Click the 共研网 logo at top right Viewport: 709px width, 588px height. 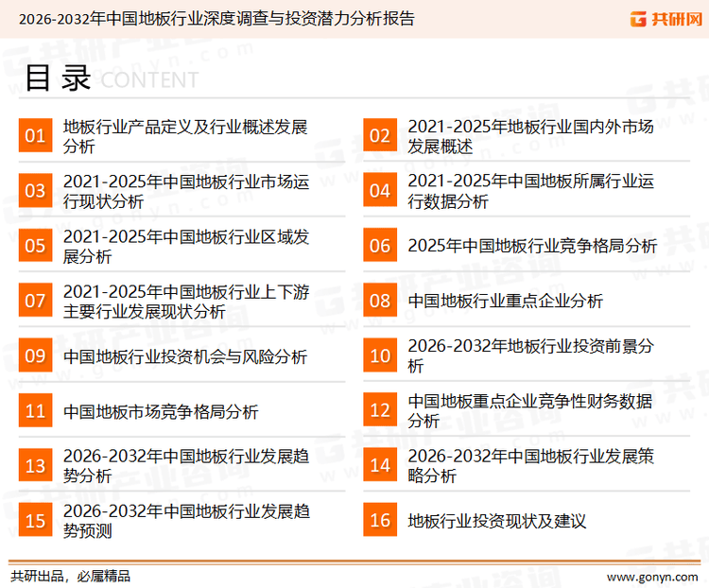[664, 19]
